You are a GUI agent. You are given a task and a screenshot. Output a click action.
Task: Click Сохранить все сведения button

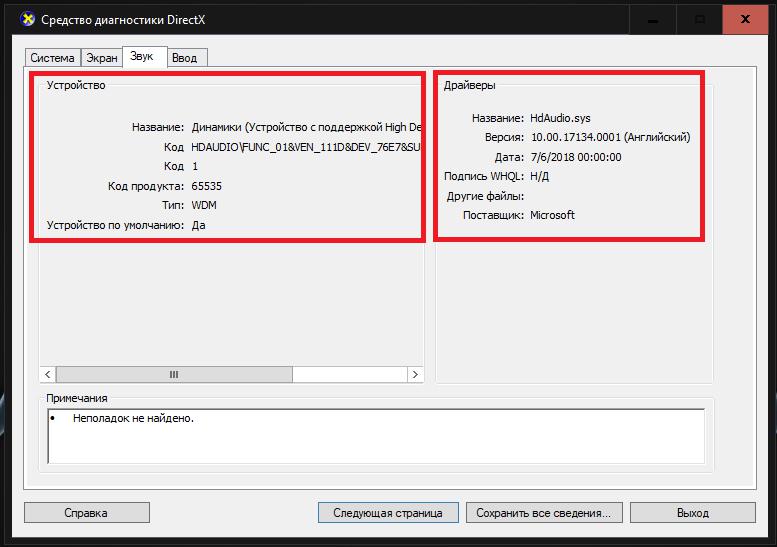pyautogui.click(x=544, y=513)
